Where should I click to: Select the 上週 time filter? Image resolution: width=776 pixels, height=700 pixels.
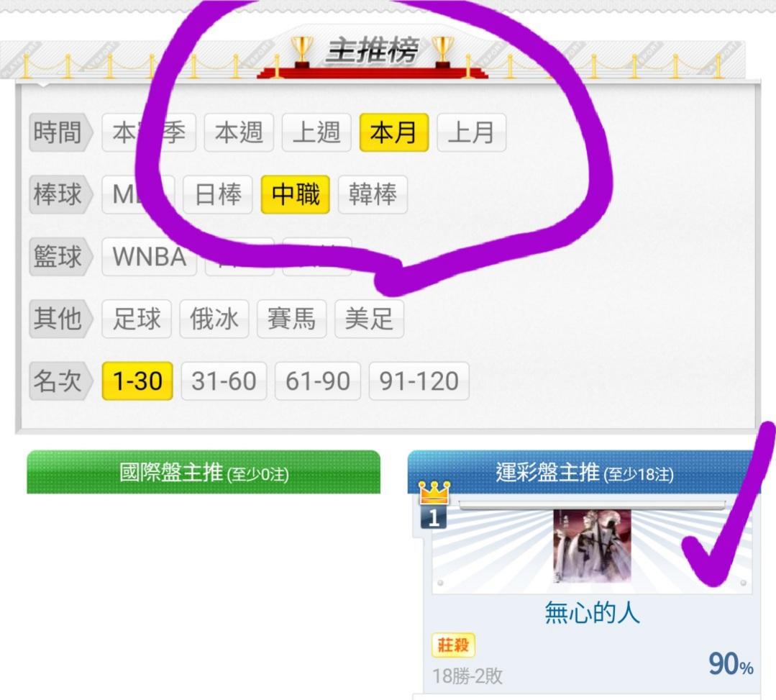pos(316,132)
